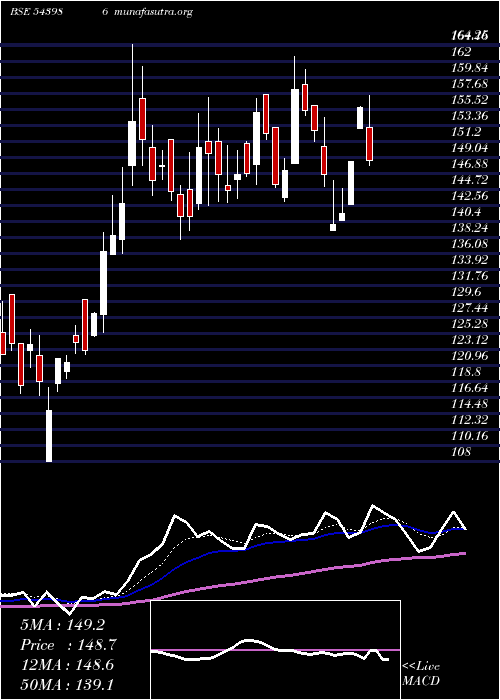Image resolution: width=500 pixels, height=700 pixels.
Task: Select the 120.96 price label
Action: [469, 356]
